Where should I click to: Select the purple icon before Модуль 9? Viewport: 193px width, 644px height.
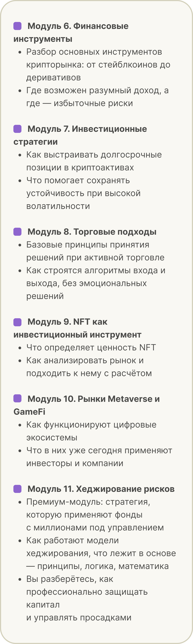point(18,322)
